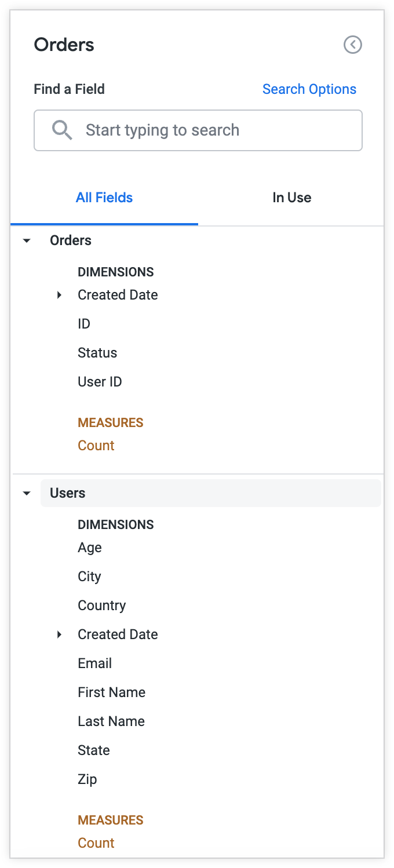This screenshot has width=394, height=868.
Task: Switch to the In Use tab
Action: [291, 198]
